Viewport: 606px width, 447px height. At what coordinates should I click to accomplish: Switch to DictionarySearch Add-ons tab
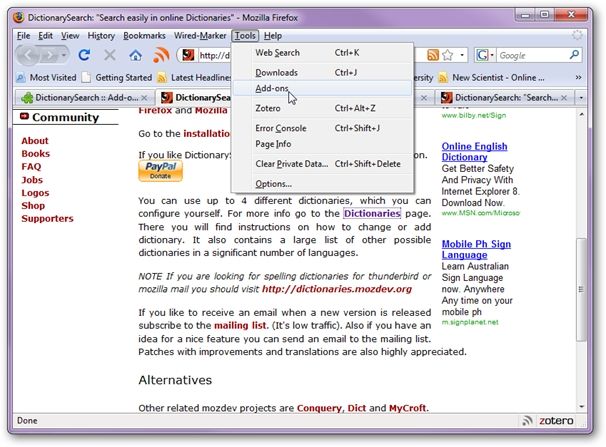(84, 98)
